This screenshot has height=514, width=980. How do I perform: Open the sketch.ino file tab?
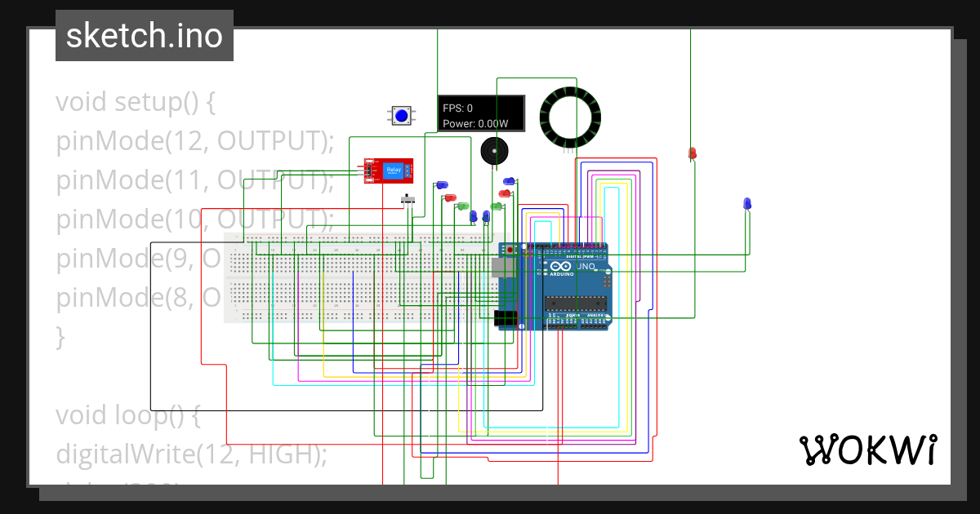[x=145, y=36]
